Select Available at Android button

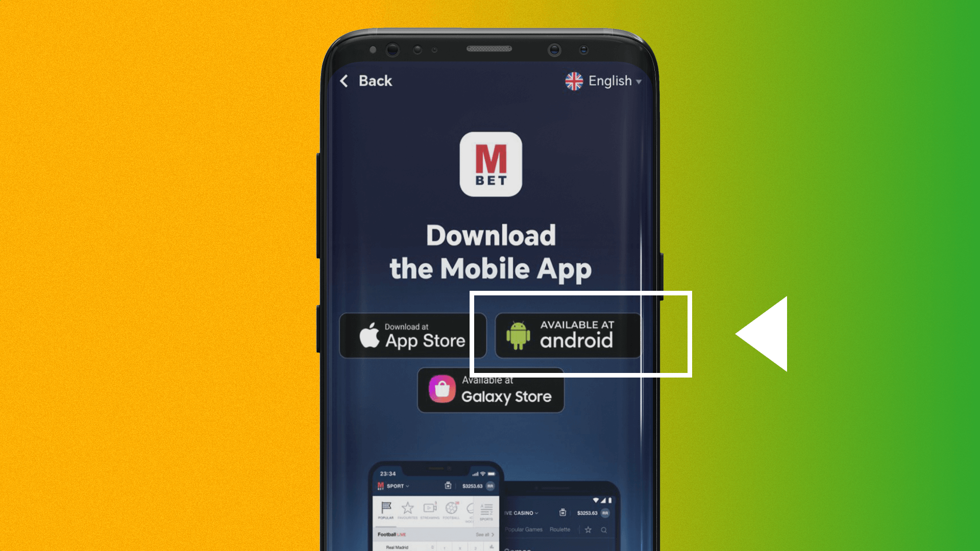(567, 335)
